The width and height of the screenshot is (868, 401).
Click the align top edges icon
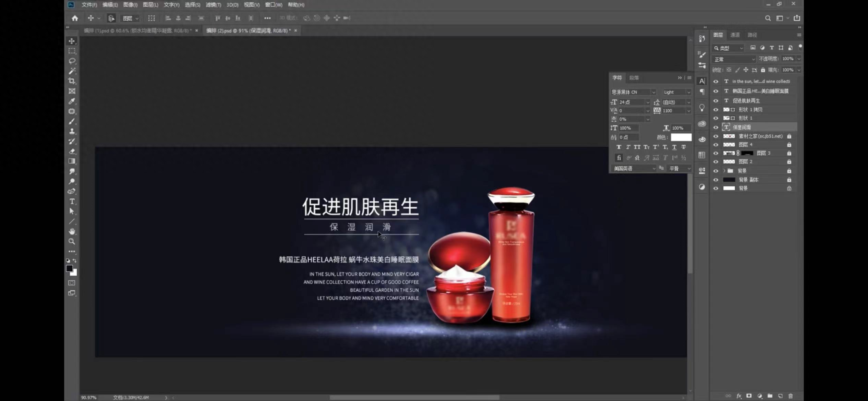[217, 18]
